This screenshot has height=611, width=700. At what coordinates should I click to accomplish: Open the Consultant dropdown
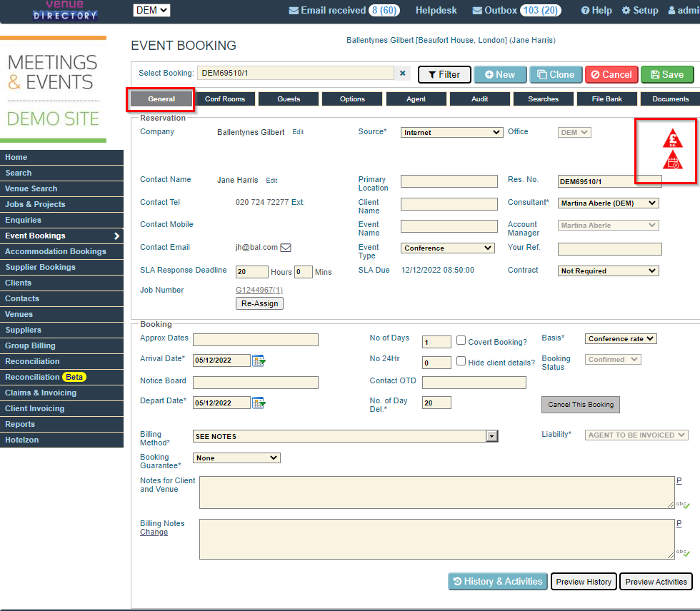pyautogui.click(x=608, y=203)
